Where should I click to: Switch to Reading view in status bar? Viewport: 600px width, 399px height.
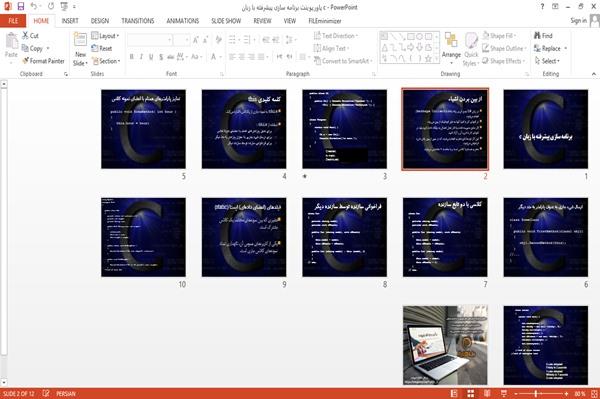point(487,393)
